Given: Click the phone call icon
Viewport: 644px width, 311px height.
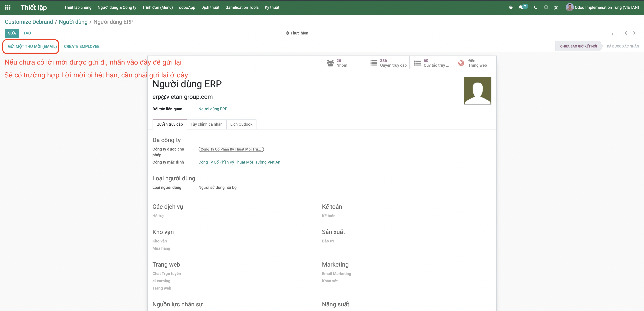Looking at the screenshot, I should tap(535, 7).
